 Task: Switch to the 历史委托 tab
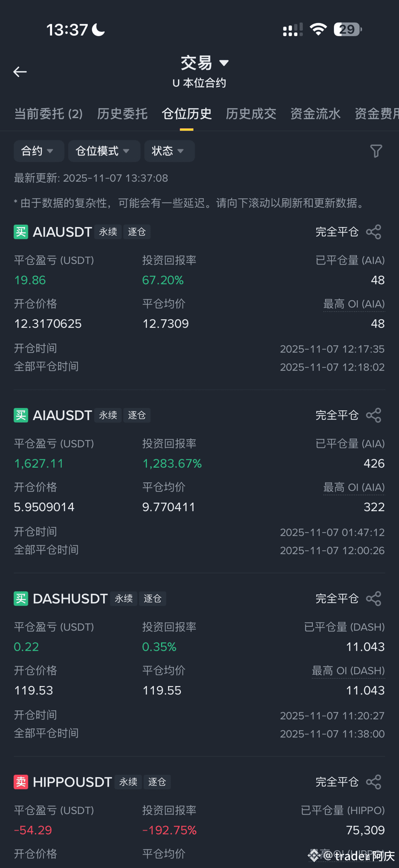[x=122, y=114]
